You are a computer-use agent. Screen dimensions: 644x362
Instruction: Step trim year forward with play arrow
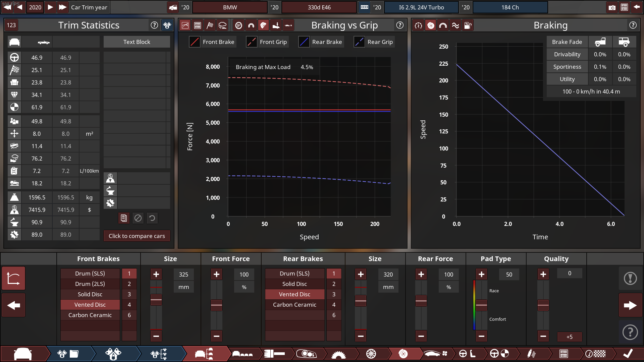[x=50, y=7]
